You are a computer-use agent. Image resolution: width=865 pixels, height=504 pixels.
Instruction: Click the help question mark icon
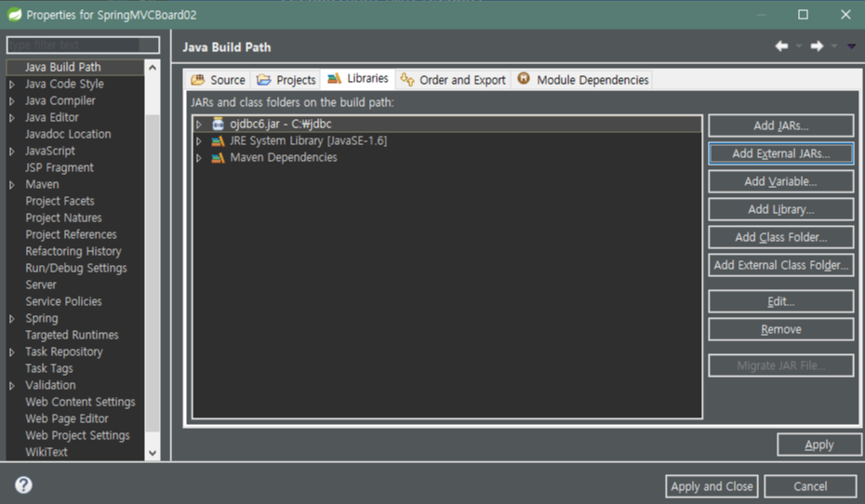[23, 484]
